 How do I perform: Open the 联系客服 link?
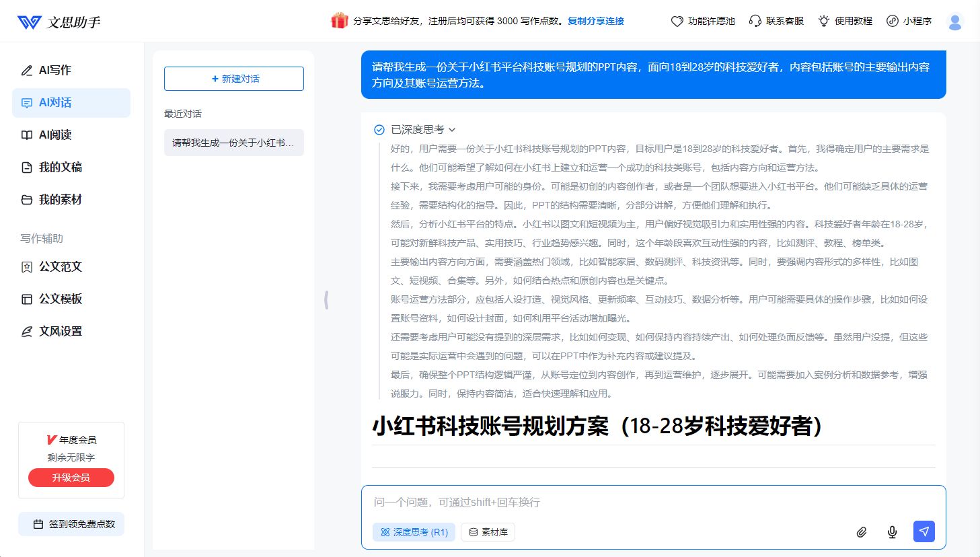[777, 22]
